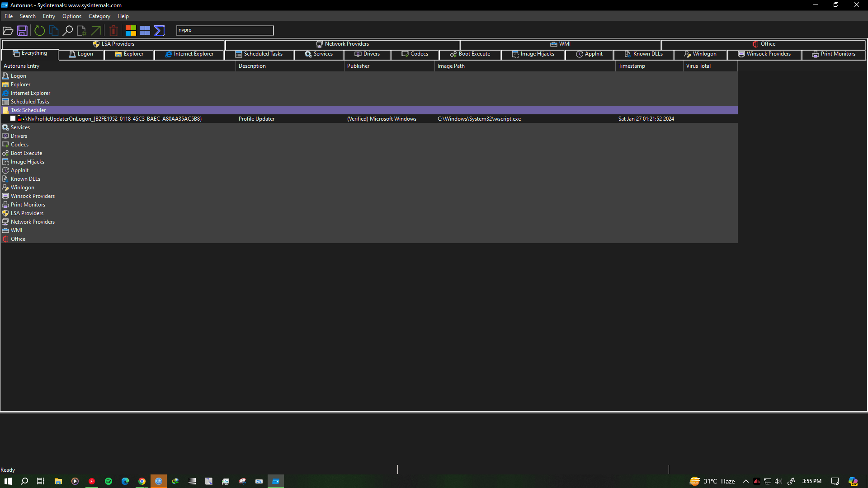Open Spotify from the taskbar
This screenshot has height=488, width=868.
108,481
